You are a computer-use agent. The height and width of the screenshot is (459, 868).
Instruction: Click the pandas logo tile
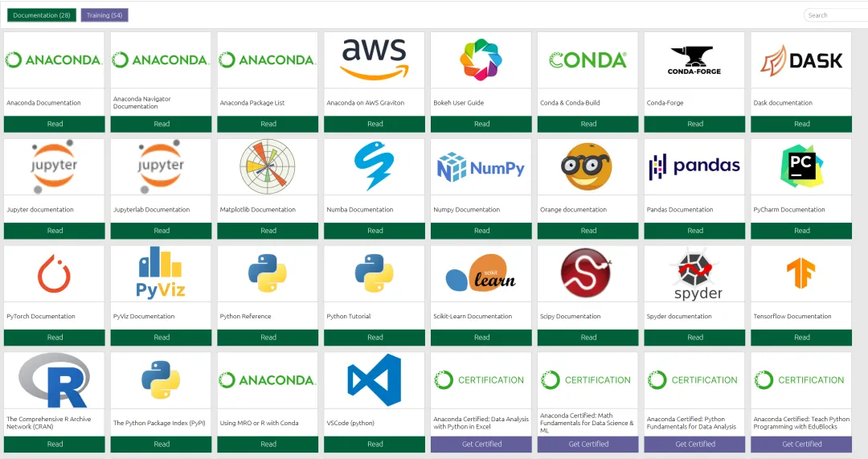694,166
